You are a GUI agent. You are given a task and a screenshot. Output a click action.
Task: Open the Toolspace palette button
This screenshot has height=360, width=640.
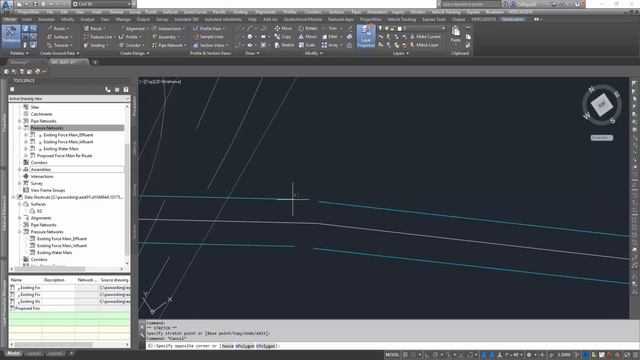(11, 36)
